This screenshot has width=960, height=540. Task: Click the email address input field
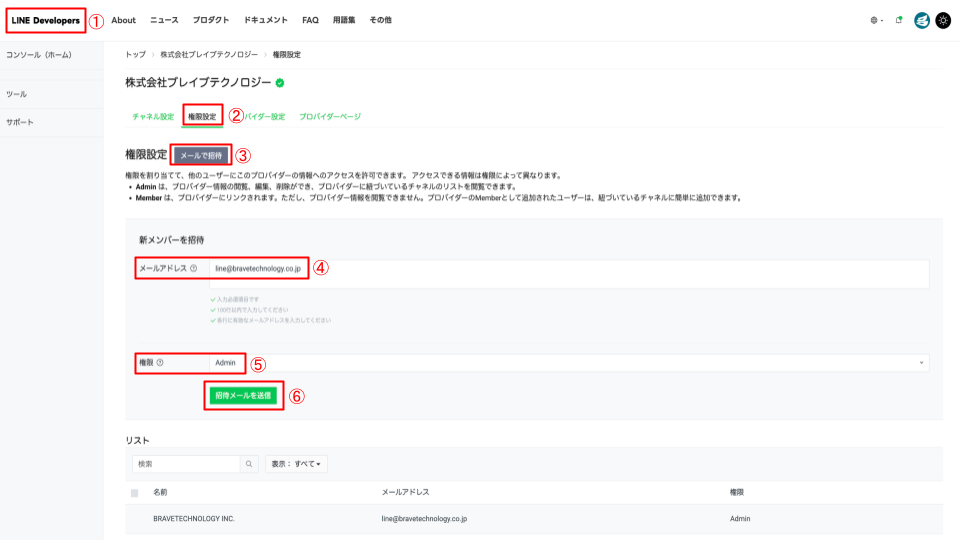[x=569, y=274]
